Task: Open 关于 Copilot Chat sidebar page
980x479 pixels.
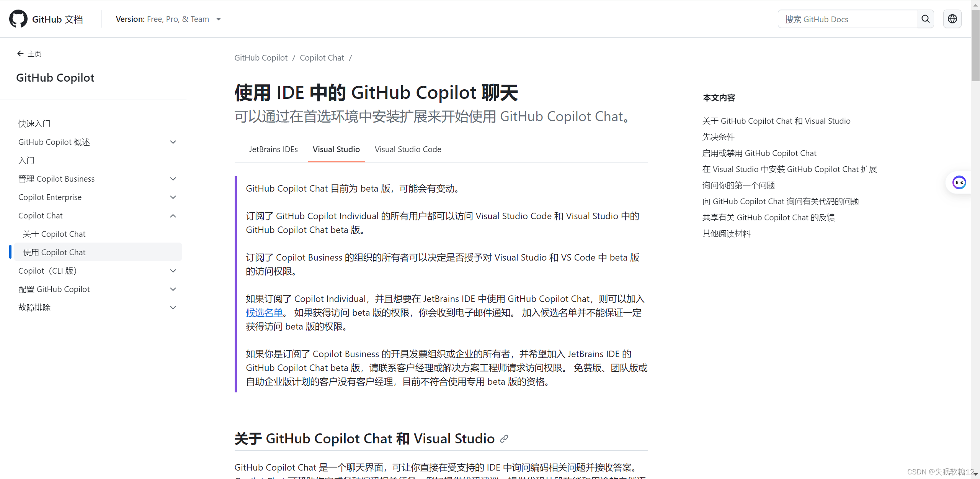Action: pyautogui.click(x=54, y=234)
